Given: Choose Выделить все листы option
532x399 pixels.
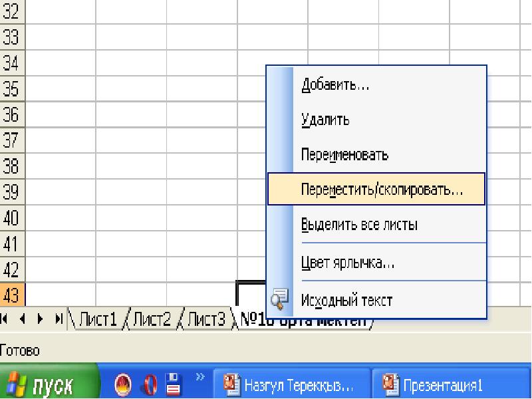Looking at the screenshot, I should pos(359,225).
